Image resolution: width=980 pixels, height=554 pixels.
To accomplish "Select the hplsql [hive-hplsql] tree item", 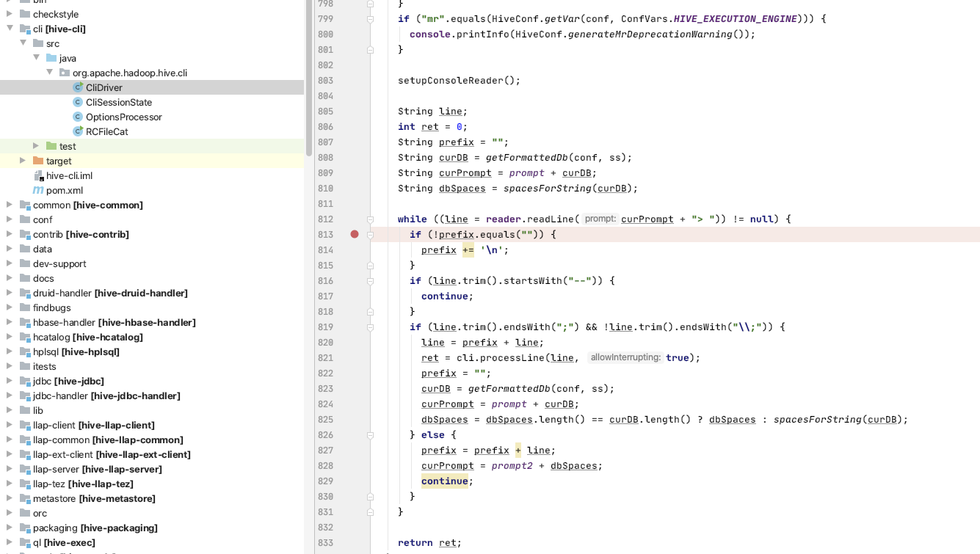I will [x=74, y=351].
